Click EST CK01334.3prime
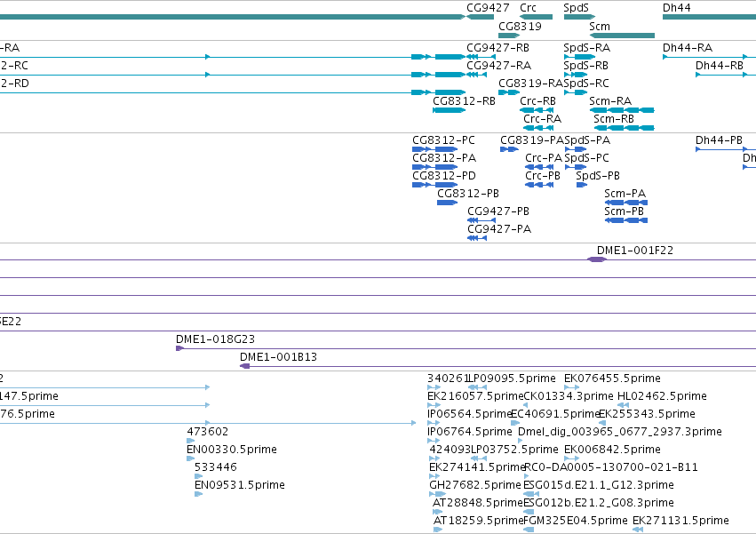The width and height of the screenshot is (756, 534). pos(569,396)
